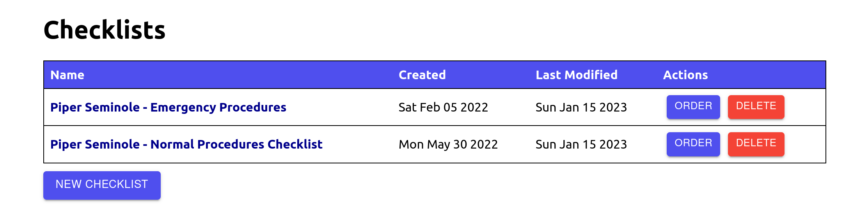Click the Name column header
The height and width of the screenshot is (218, 868).
[x=67, y=75]
